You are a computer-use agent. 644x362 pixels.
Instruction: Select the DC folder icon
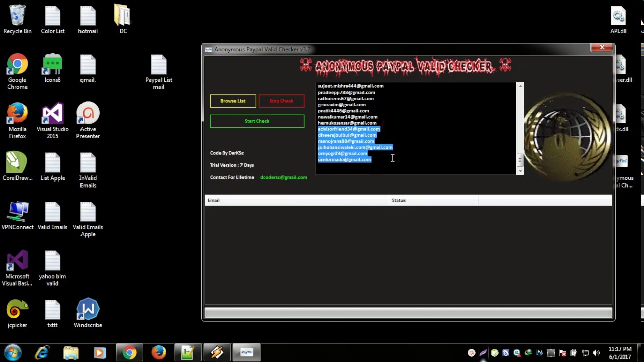point(123,20)
